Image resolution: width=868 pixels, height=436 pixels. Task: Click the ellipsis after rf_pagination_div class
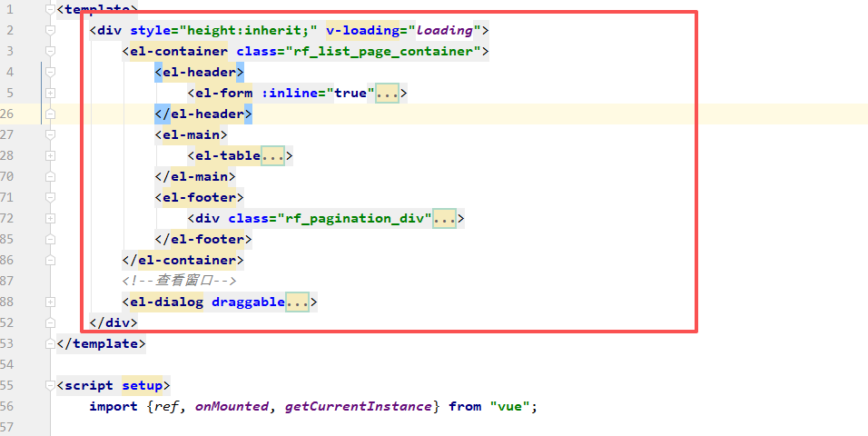(x=445, y=218)
